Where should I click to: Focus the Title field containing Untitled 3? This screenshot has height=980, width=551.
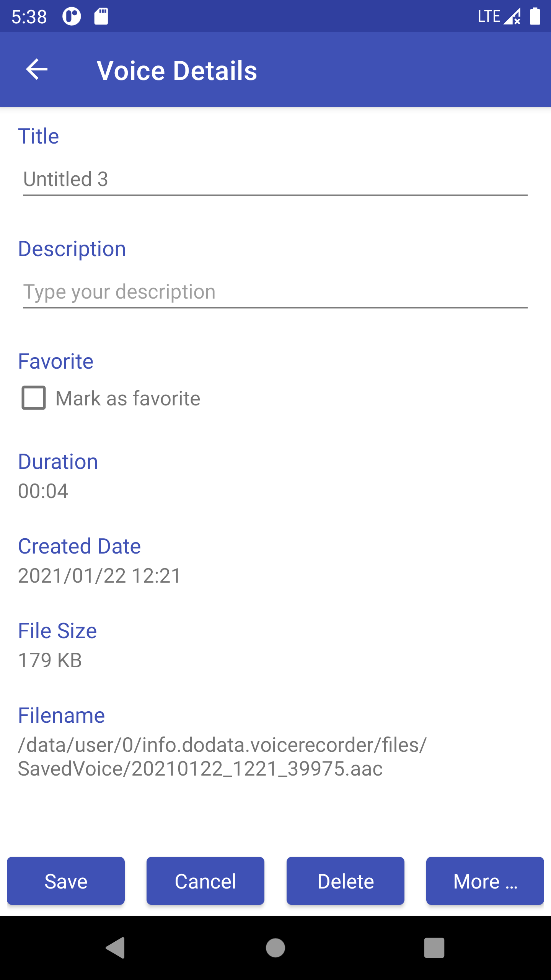point(275,179)
